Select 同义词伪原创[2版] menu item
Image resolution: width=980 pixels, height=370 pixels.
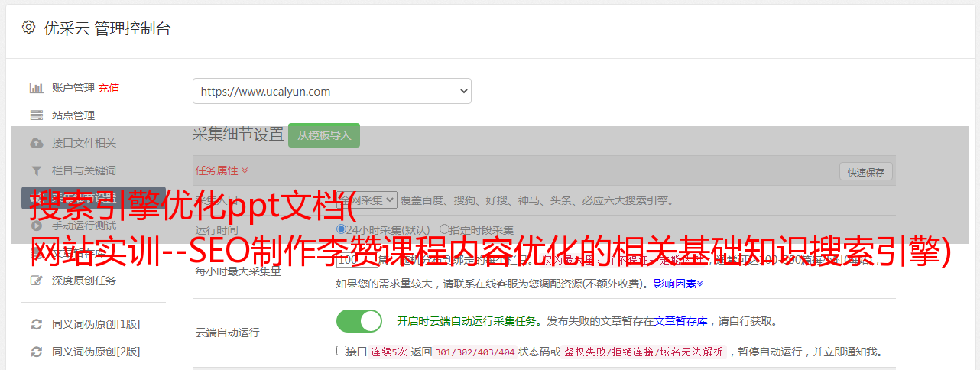pyautogui.click(x=96, y=352)
